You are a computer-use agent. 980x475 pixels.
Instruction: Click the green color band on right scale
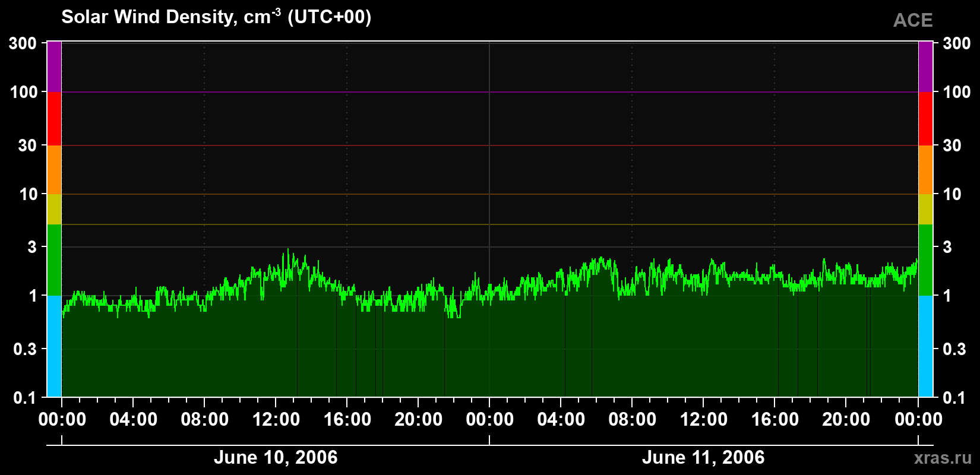click(925, 260)
